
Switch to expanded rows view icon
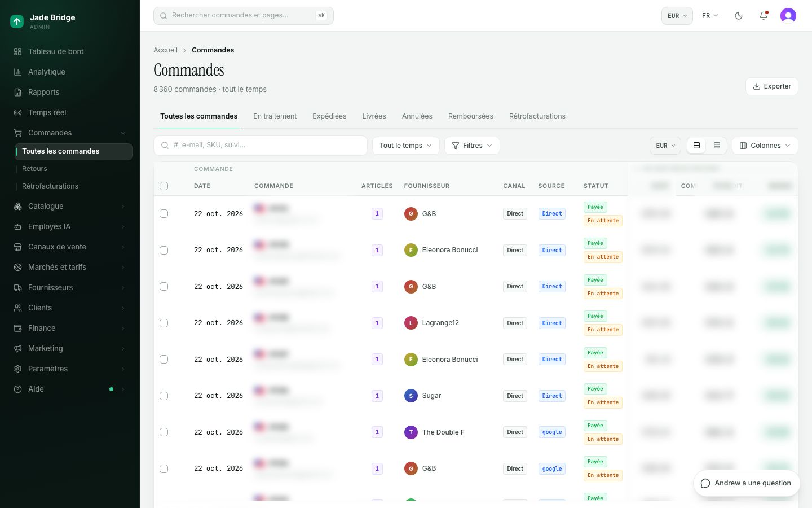696,146
